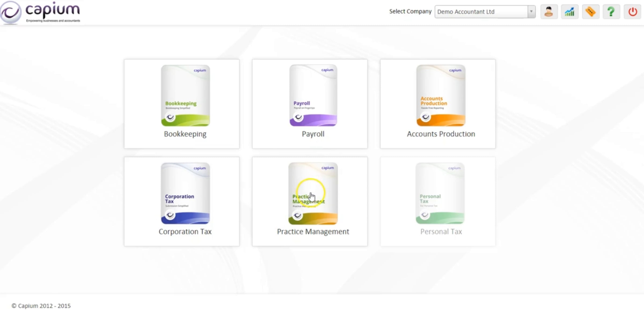Click the orange tag icon
This screenshot has width=644, height=316.
coord(591,12)
